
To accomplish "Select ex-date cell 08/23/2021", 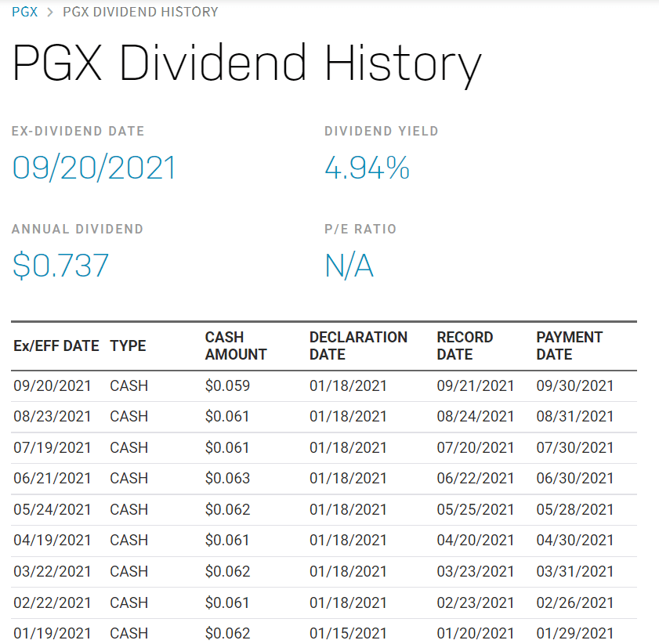I will 53,416.
